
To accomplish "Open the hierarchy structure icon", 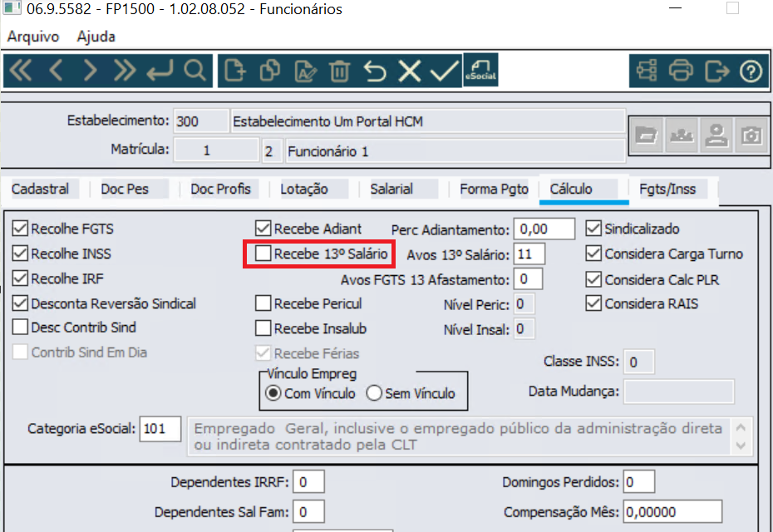I will coord(647,71).
